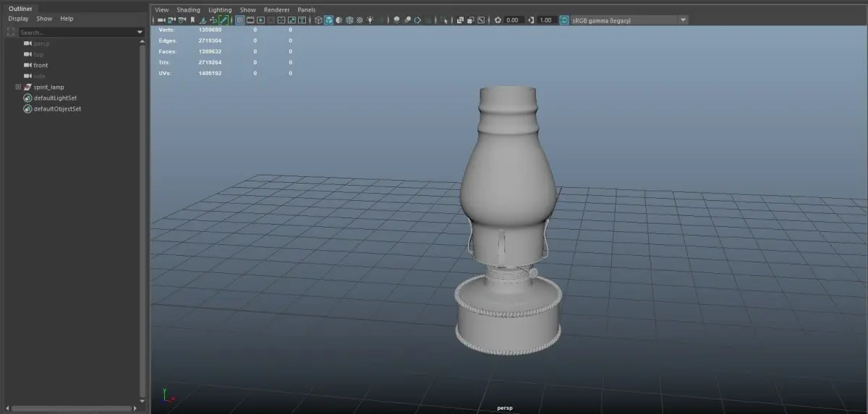
Task: Click the Outliner Search field
Action: pyautogui.click(x=77, y=33)
